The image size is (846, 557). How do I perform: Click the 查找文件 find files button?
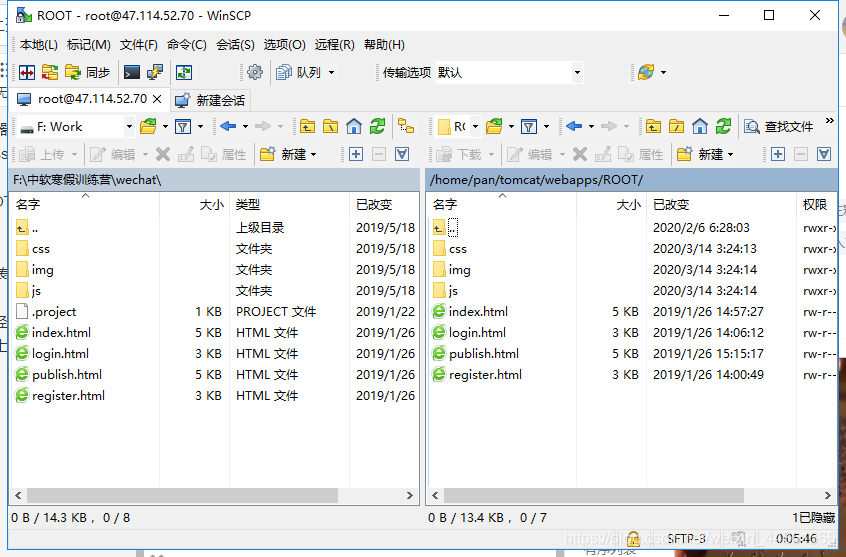coord(779,127)
